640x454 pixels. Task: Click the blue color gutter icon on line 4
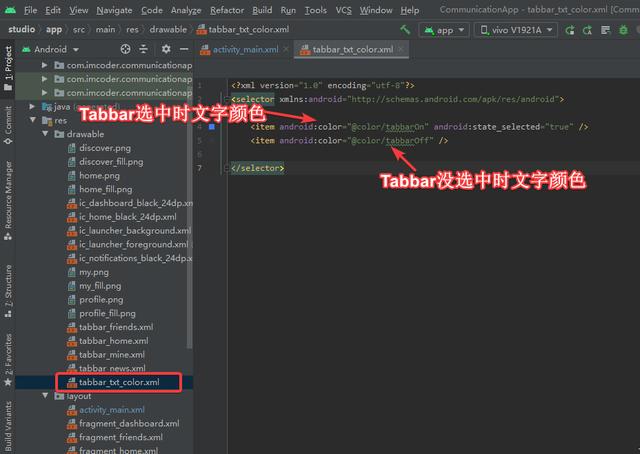[x=211, y=127]
